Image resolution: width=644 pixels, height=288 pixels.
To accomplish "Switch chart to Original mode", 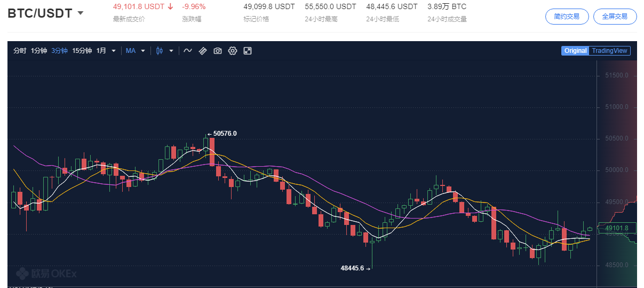I will [575, 51].
